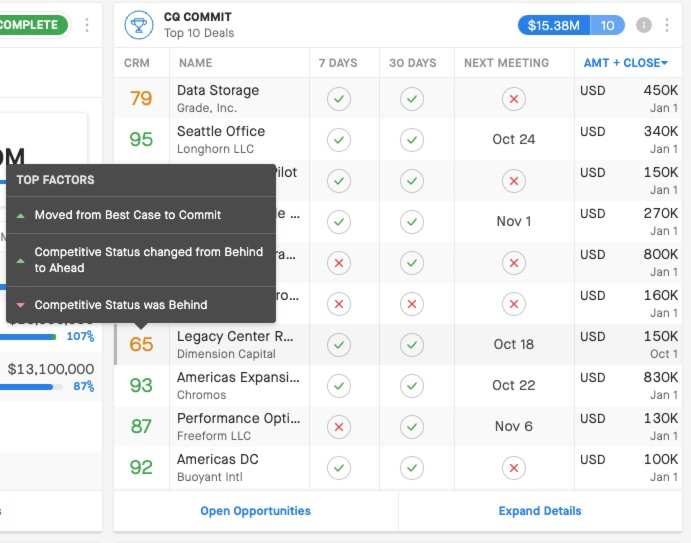Click the $15.38M total badge
The width and height of the screenshot is (691, 543).
point(554,25)
